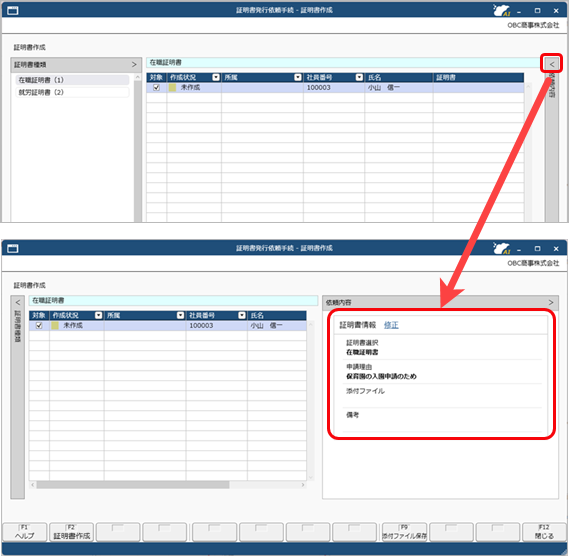Open the 所属 column filter in upper grid

[298, 77]
